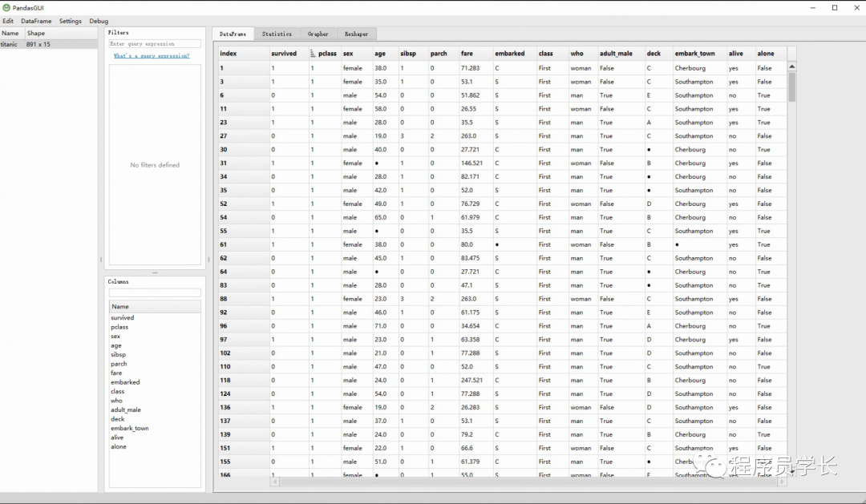Switch to the Statistics tab
The height and width of the screenshot is (504, 866).
[277, 34]
